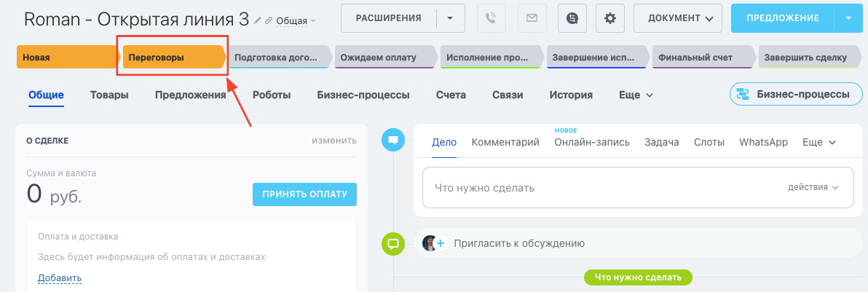Open the Общая pipeline dropdown
This screenshot has height=292, width=868.
[296, 21]
